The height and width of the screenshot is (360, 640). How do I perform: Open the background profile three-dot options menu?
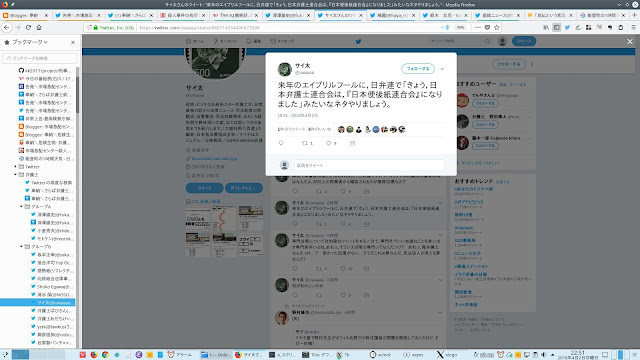532,64
